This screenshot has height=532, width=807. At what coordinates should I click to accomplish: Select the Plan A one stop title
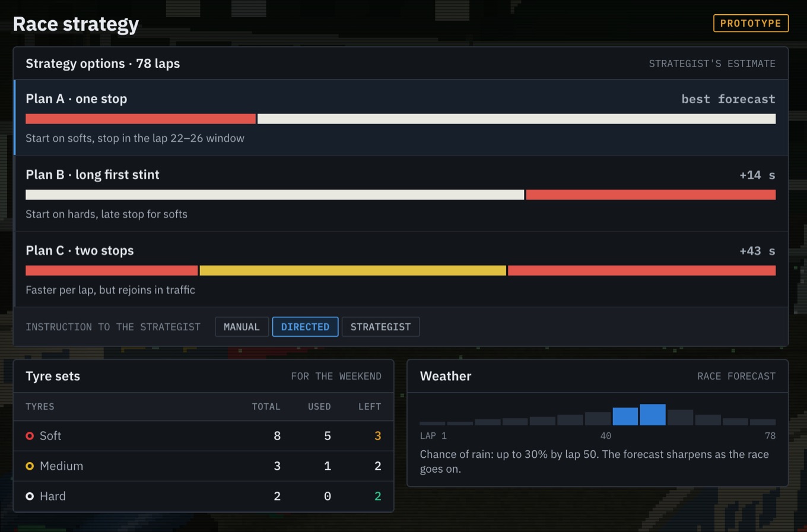[77, 99]
